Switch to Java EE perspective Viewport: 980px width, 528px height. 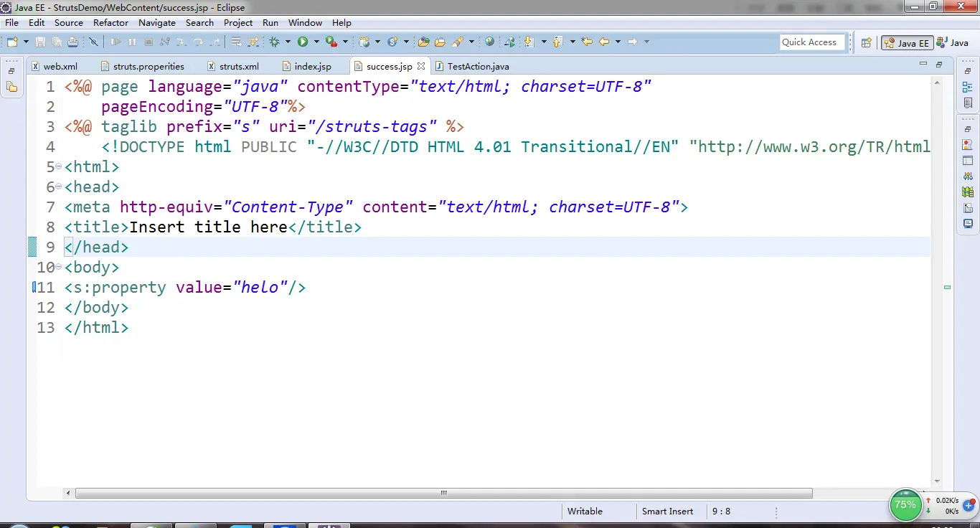[906, 42]
